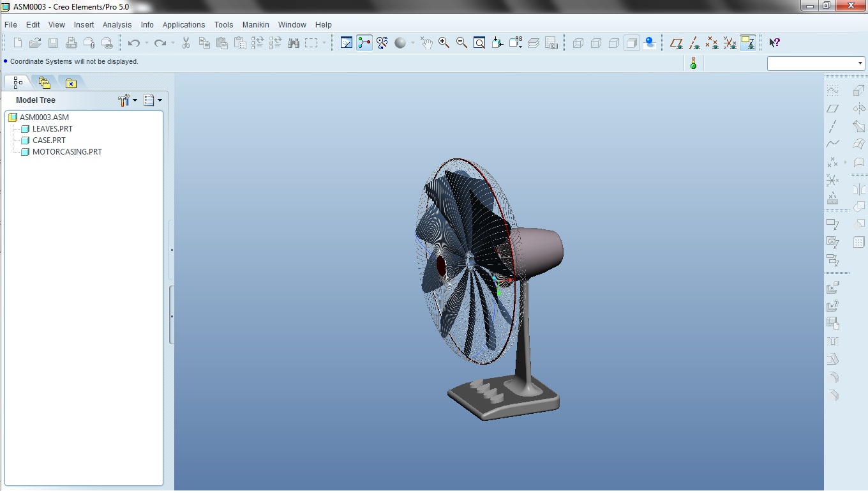
Task: Click the Print icon
Action: point(71,43)
